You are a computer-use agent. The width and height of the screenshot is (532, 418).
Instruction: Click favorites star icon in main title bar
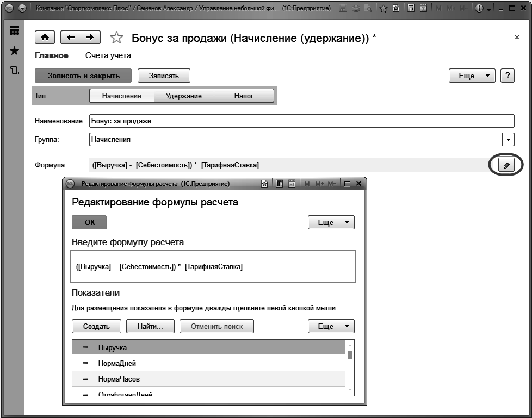[383, 9]
